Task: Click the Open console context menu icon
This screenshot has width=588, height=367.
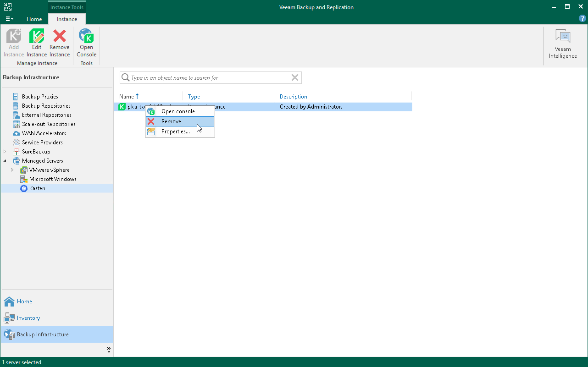Action: 151,111
